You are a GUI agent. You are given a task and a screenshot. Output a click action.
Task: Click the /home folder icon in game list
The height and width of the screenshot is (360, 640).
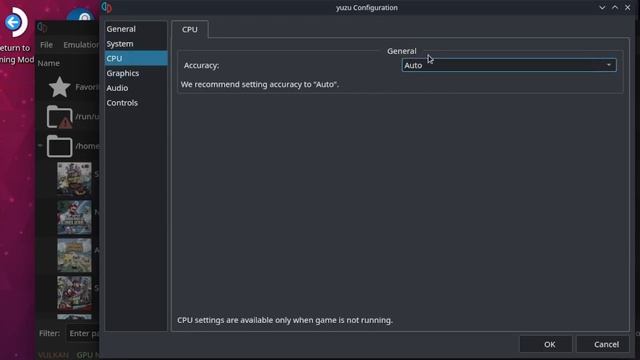60,146
